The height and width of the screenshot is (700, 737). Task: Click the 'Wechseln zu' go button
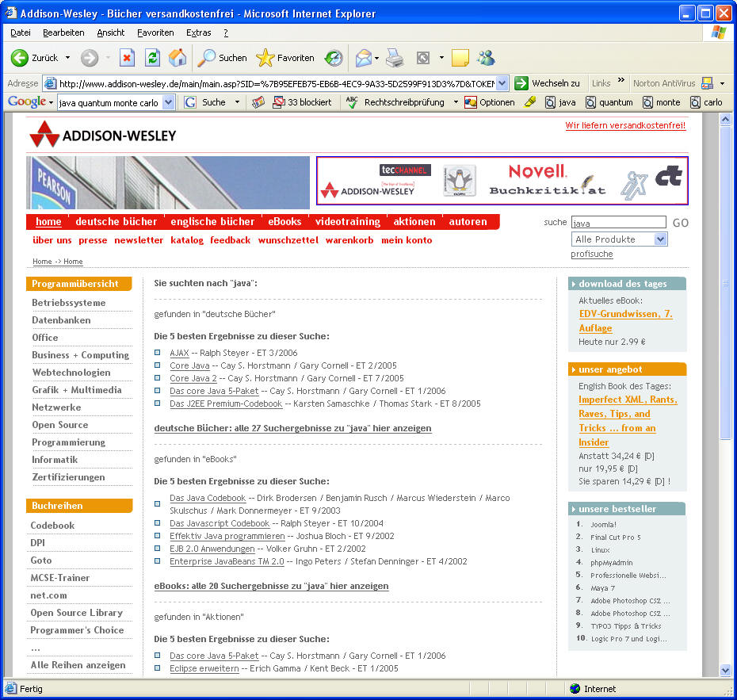[x=547, y=83]
